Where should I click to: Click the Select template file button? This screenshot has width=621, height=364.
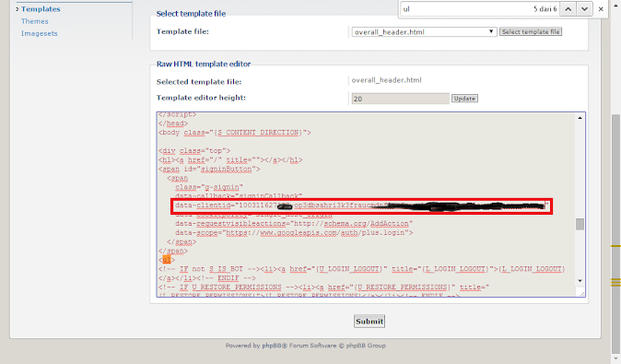tap(531, 31)
